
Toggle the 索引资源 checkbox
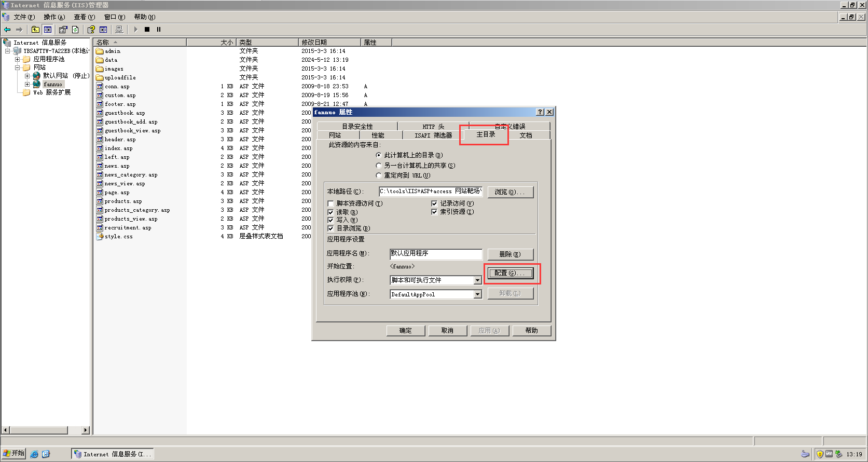(x=434, y=212)
